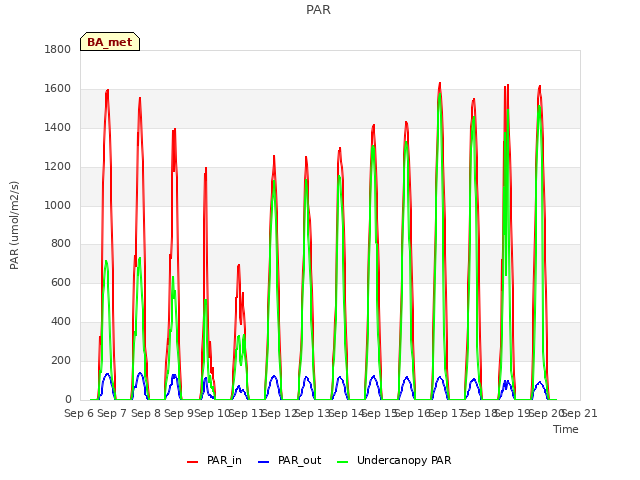This screenshot has width=640, height=480.
Task: Toggle the PAR_out legend entry
Action: click(290, 460)
